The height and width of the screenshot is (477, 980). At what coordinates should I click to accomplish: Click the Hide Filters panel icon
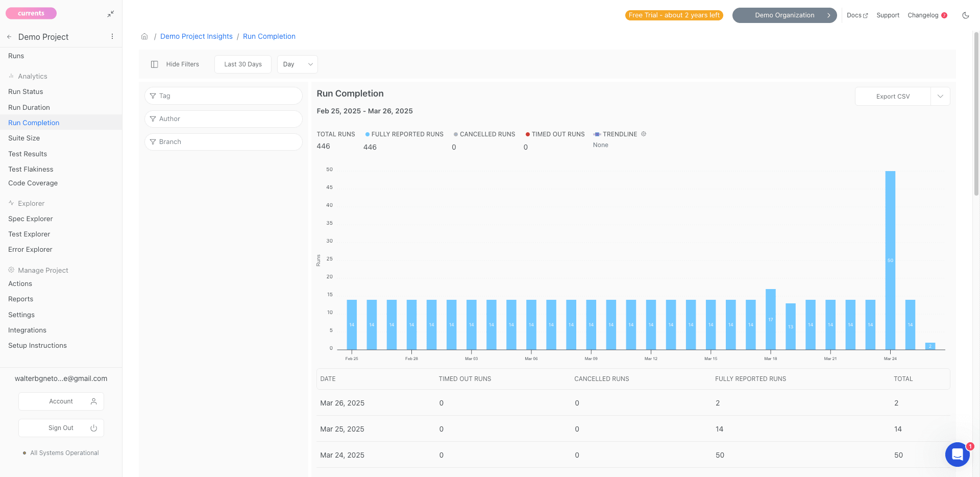point(155,64)
